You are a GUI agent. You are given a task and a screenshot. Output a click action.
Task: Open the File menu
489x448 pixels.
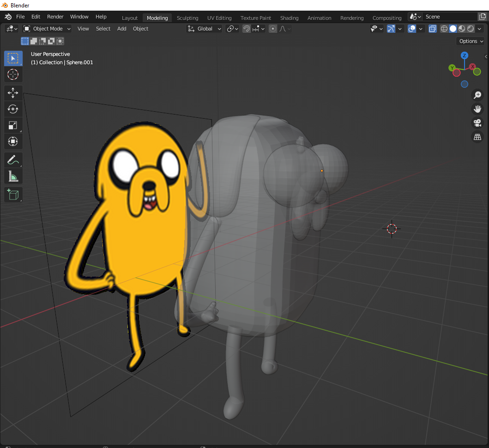click(20, 17)
